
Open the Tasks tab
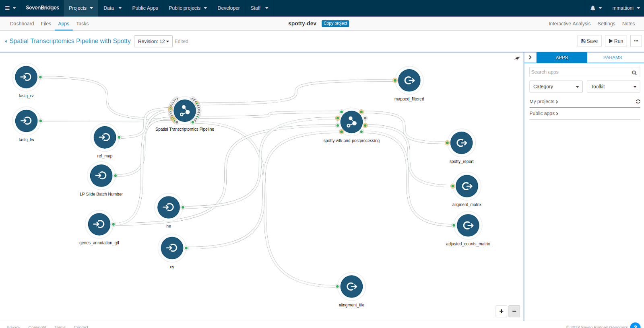(83, 24)
